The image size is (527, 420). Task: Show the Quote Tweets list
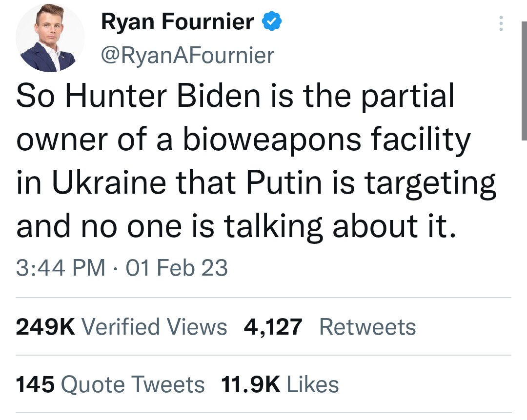coord(132,385)
